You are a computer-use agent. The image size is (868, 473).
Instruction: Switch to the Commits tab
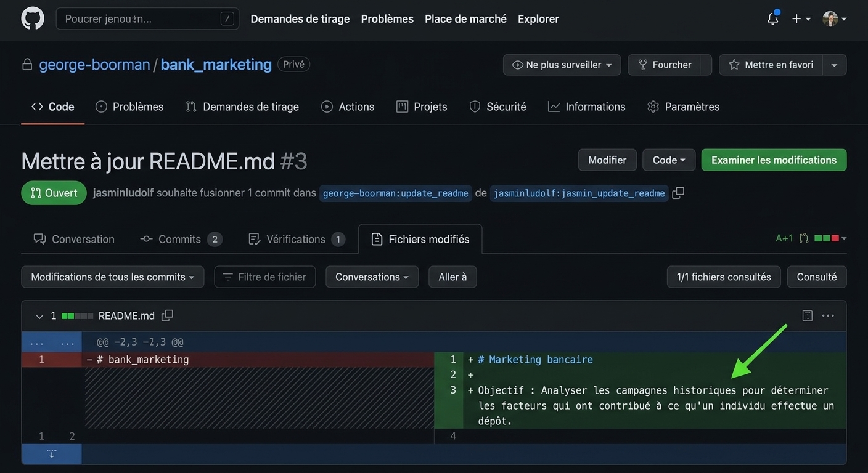(181, 239)
